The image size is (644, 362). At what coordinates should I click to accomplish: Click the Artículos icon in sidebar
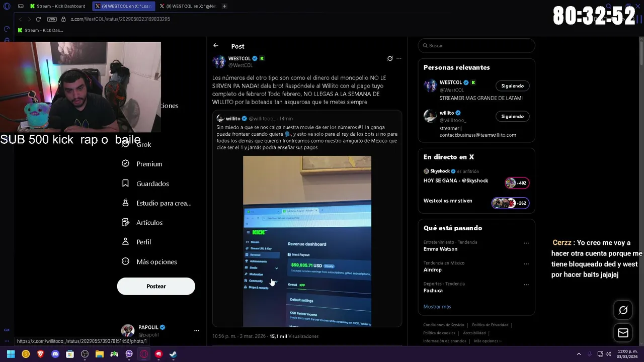[x=125, y=222]
